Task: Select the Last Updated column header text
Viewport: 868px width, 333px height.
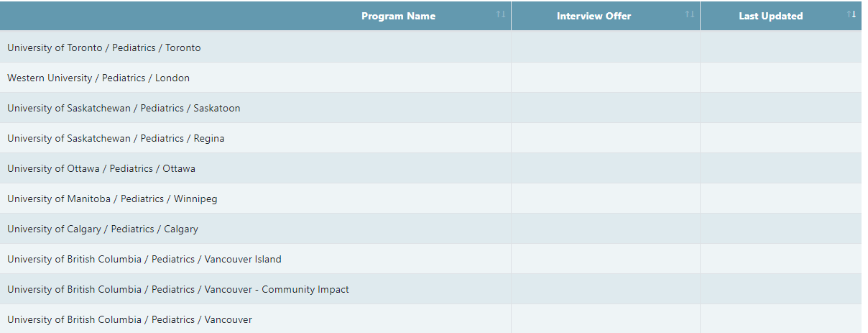Action: [x=770, y=16]
